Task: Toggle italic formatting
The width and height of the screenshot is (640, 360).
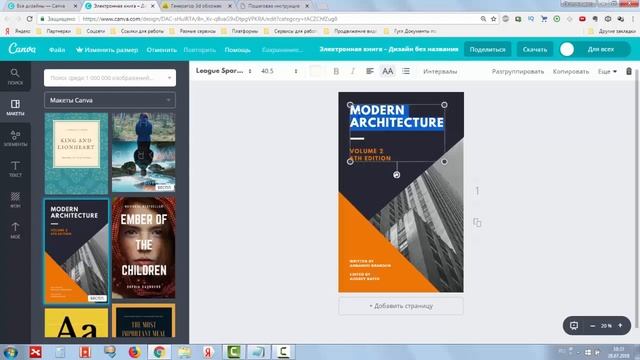Action: pos(353,71)
